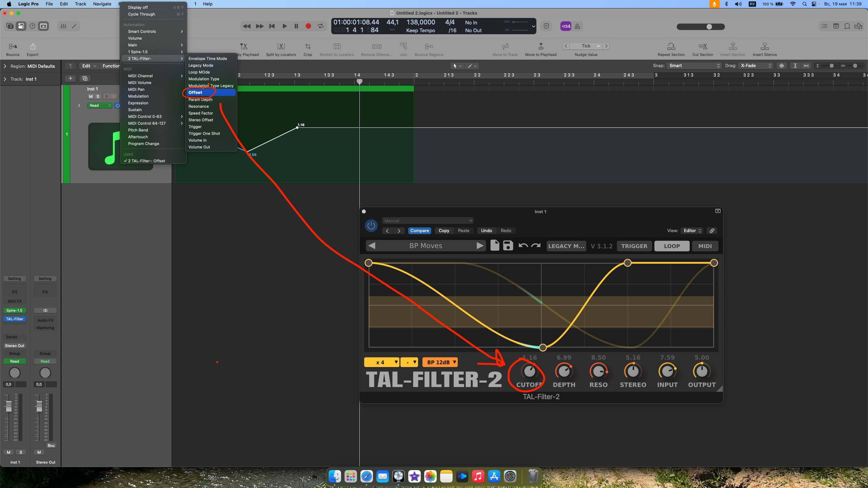Open the Media browsers icon
This screenshot has width=868, height=488.
point(859,26)
